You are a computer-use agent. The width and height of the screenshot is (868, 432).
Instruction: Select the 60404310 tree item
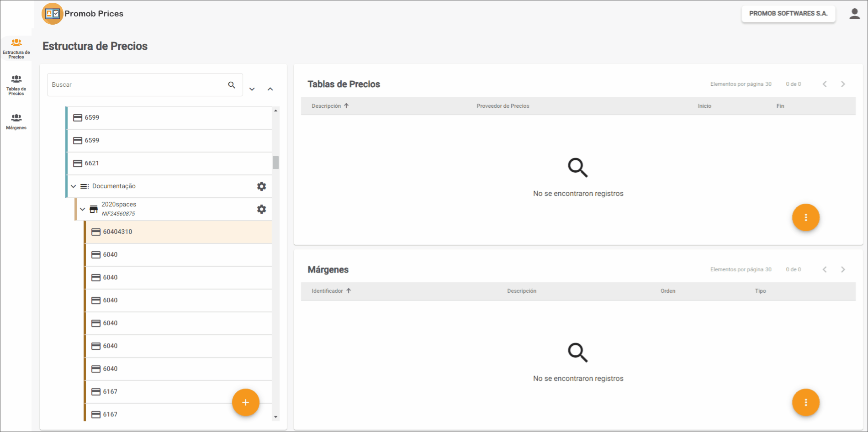178,232
